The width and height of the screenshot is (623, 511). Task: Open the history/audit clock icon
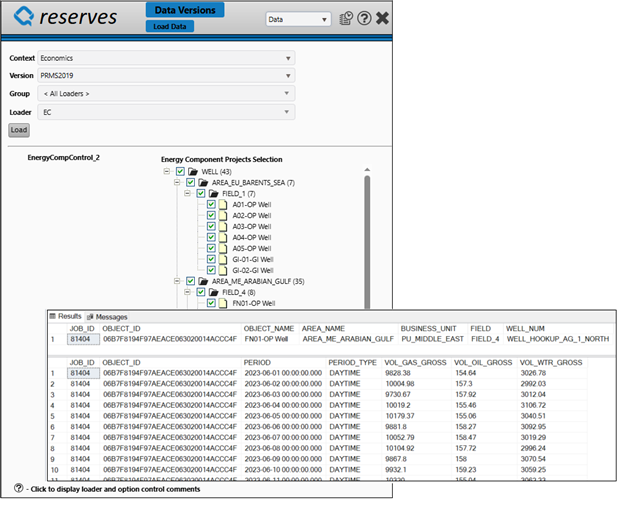[346, 18]
